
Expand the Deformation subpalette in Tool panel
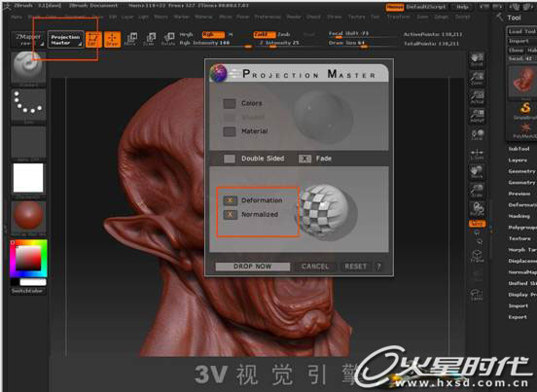tap(522, 204)
